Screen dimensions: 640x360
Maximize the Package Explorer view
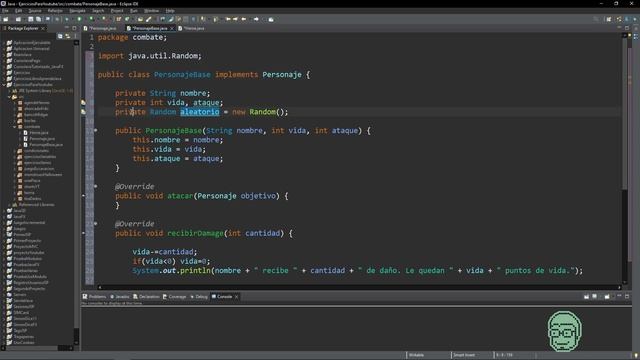point(74,28)
